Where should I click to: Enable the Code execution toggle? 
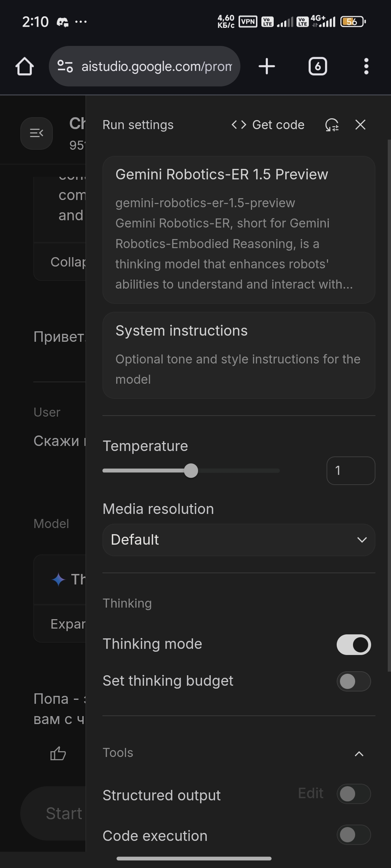[x=353, y=835]
